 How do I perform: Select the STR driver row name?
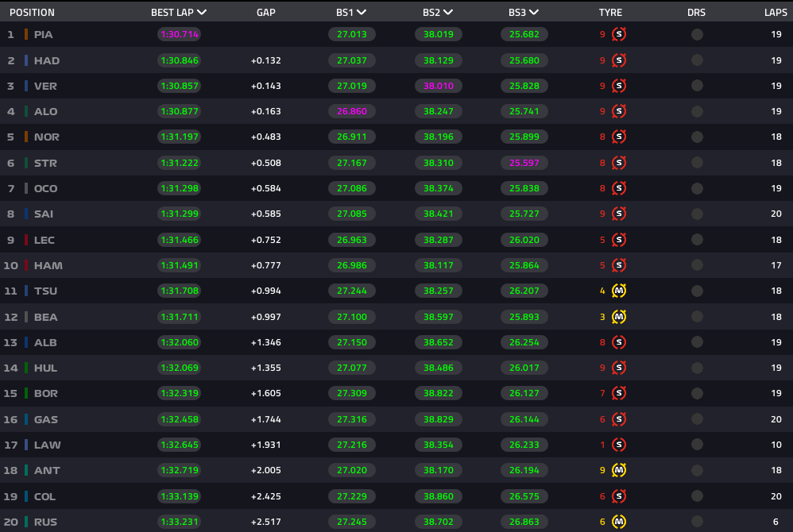[x=45, y=163]
